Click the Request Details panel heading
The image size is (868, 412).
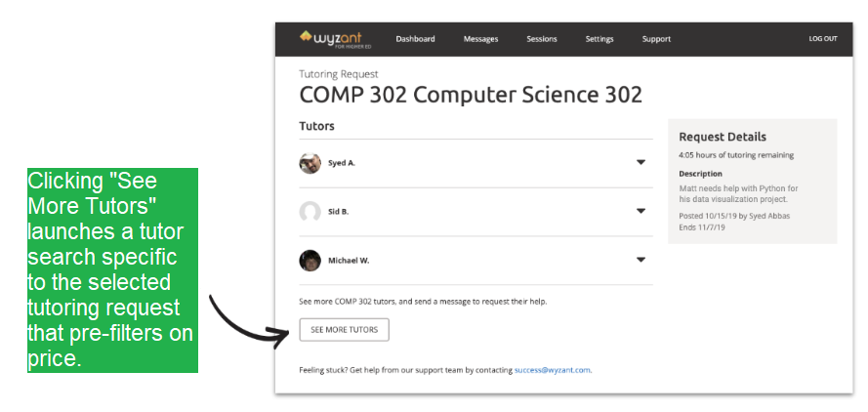[x=723, y=137]
